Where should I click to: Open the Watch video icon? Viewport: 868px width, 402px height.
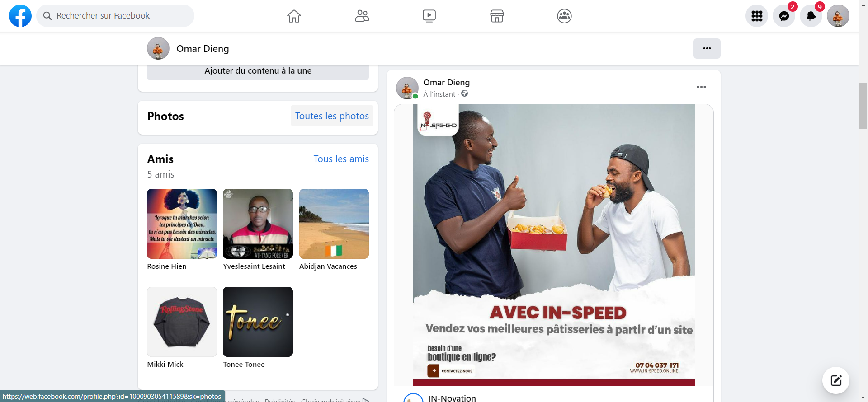429,16
